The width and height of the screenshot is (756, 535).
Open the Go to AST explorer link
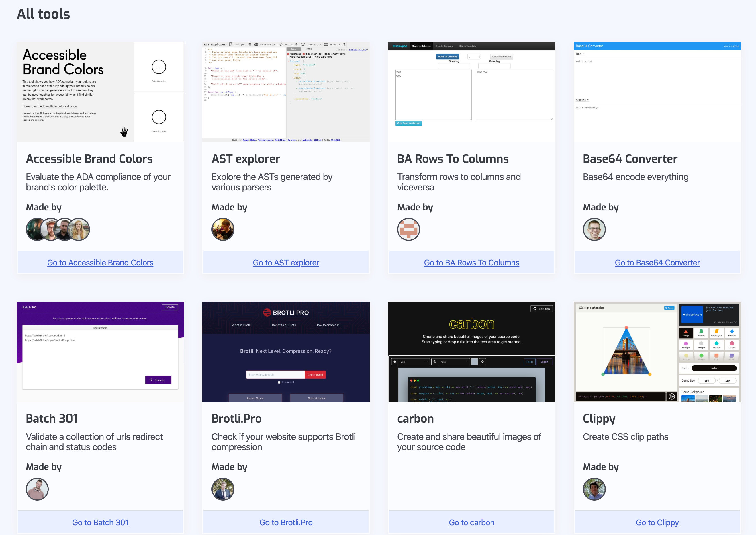point(286,263)
